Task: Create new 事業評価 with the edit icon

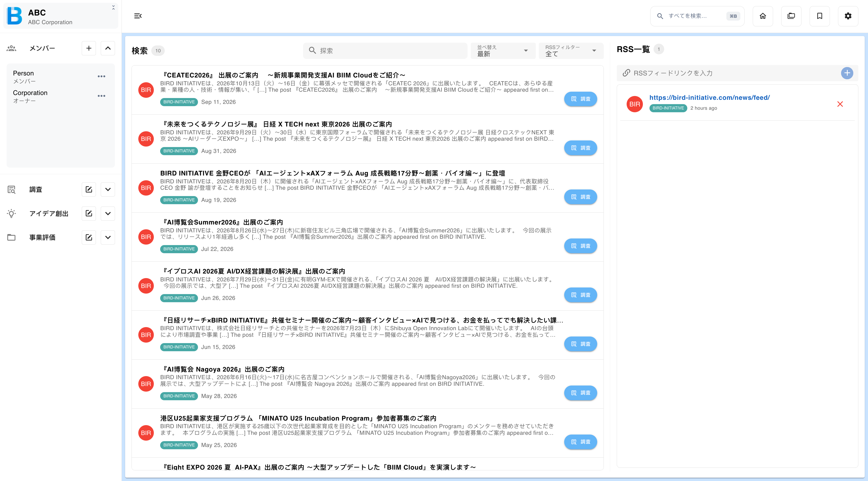Action: 89,237
